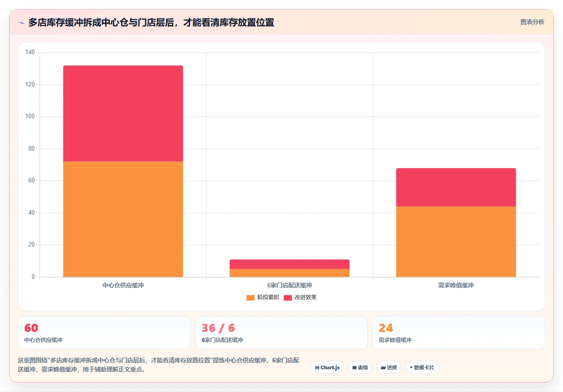Select the 表格 tag

[360, 367]
